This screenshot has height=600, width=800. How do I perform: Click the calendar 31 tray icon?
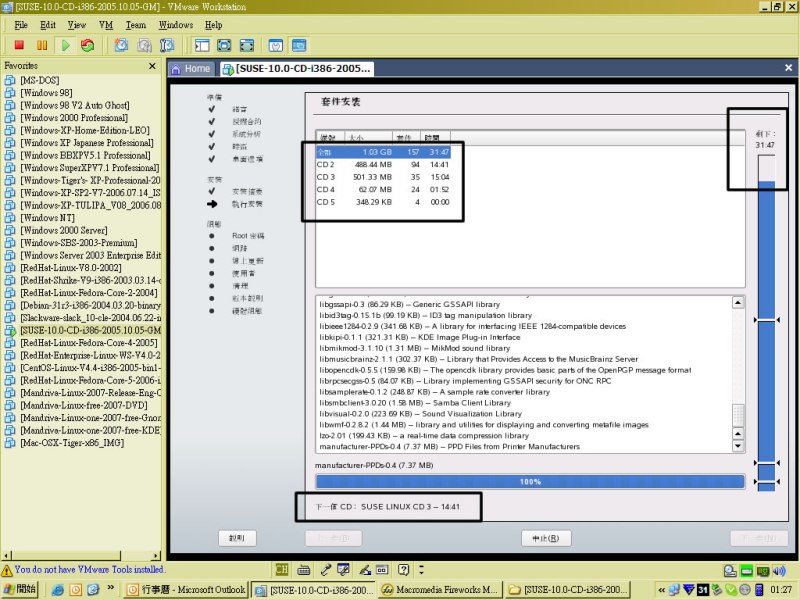(703, 590)
